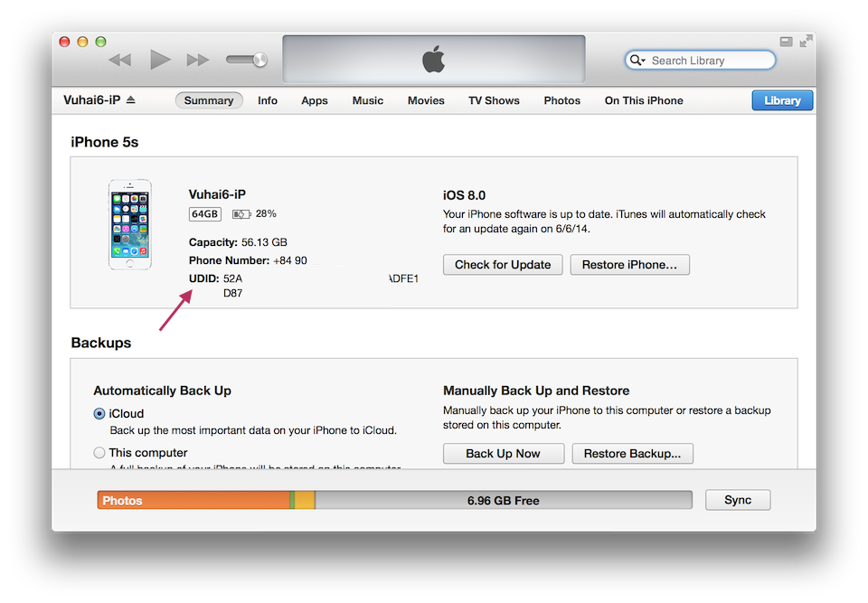
Task: Click the 6.96 GB Free storage area
Action: [x=504, y=500]
